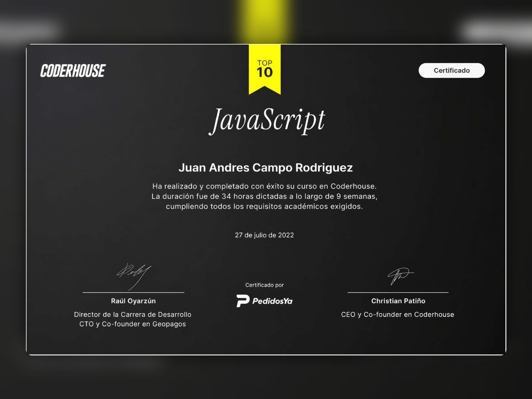532x399 pixels.
Task: Click "CTO y Co-founder en Geopagos"
Action: point(133,324)
